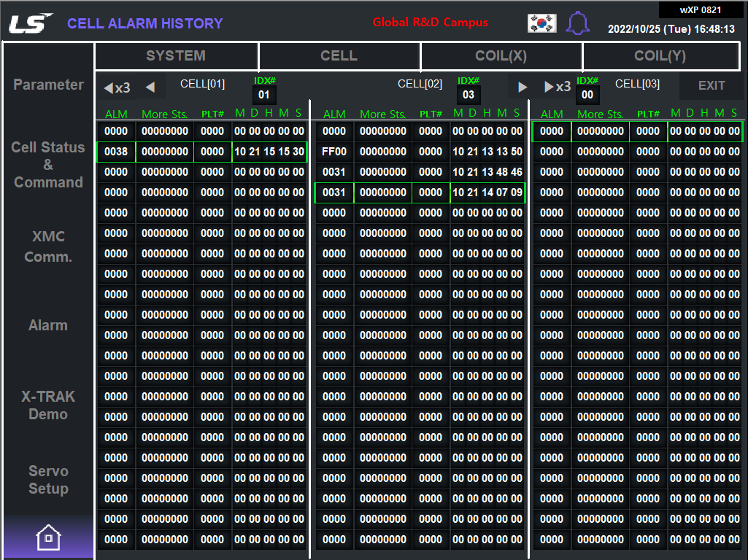Open the alarm notification bell
The image size is (748, 560).
pos(578,23)
